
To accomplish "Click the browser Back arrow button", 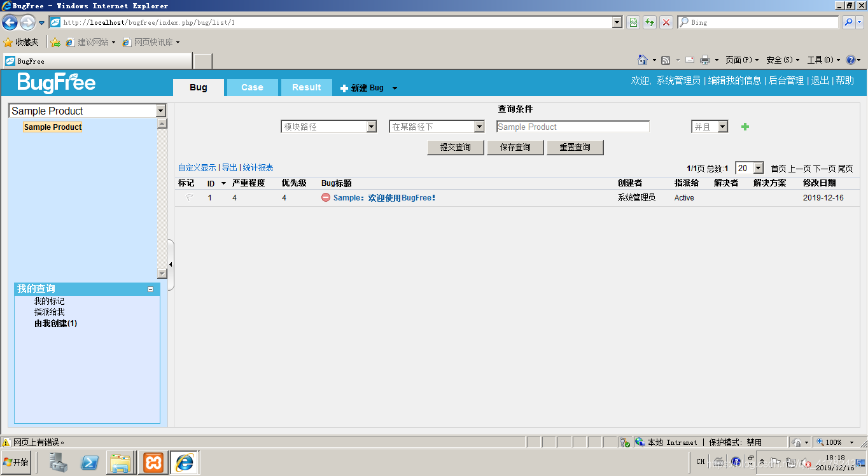I will pyautogui.click(x=10, y=22).
